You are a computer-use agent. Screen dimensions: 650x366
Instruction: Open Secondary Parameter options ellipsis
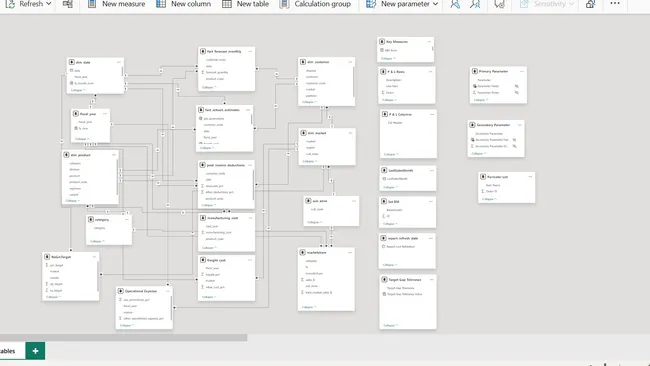(519, 125)
